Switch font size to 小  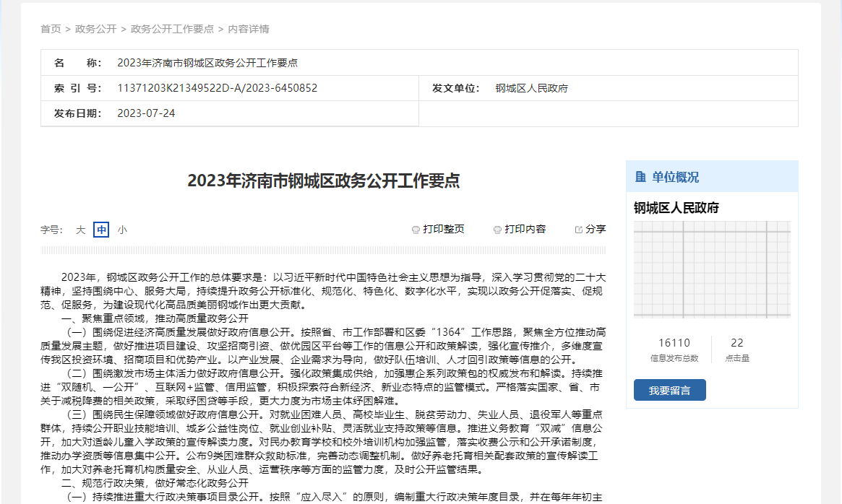(122, 230)
